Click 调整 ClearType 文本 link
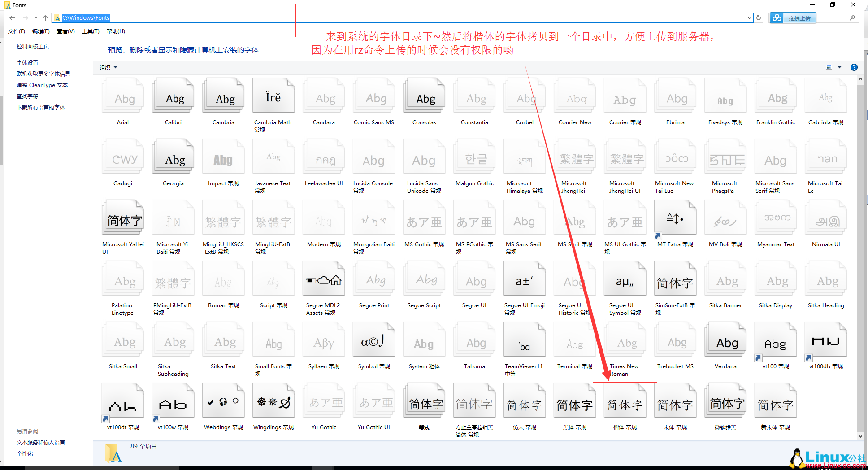Image resolution: width=868 pixels, height=470 pixels. coord(42,85)
